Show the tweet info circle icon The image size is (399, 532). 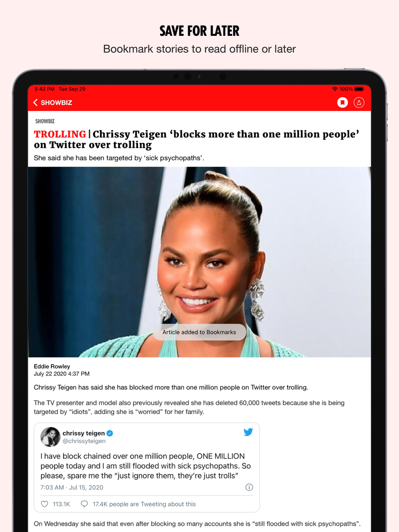point(249,487)
